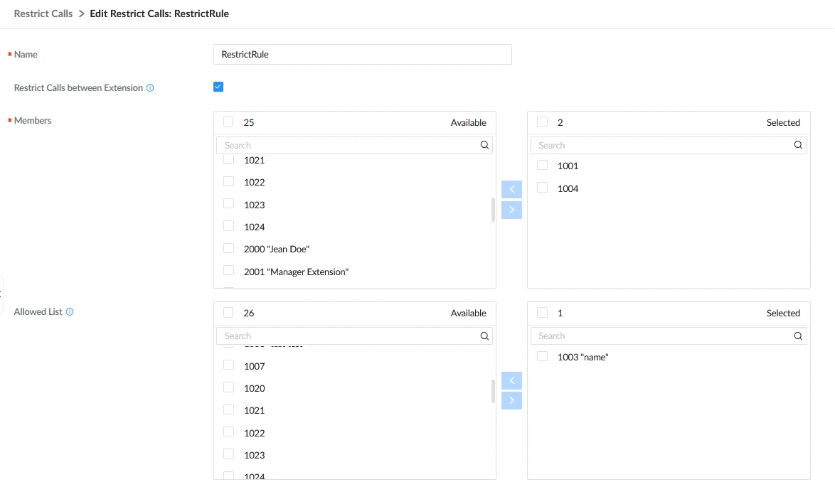The width and height of the screenshot is (835, 504).
Task: Click the 1007 text in Allowed List
Action: pos(254,366)
